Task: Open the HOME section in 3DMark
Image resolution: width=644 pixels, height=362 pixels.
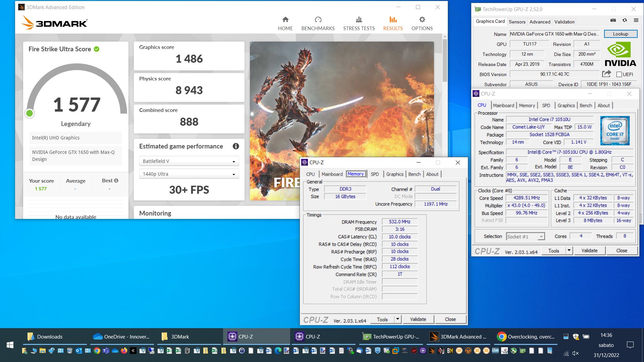Action: point(285,23)
